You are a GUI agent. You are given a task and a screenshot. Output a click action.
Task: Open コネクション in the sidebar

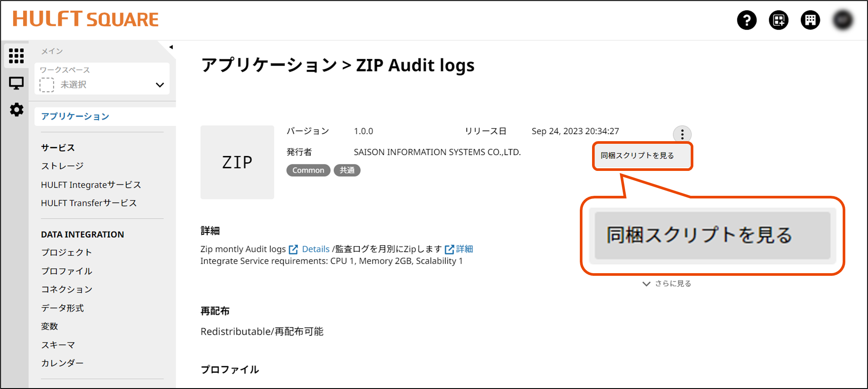point(66,289)
